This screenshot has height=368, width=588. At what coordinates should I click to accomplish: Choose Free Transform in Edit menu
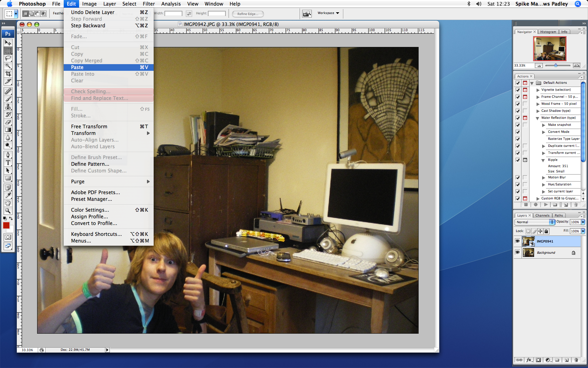pos(108,127)
